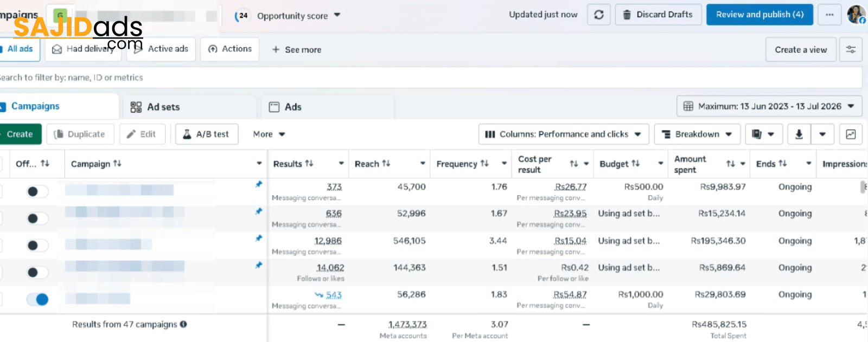Expand the More actions dropdown
Viewport: 868px width, 342px height.
coord(269,134)
